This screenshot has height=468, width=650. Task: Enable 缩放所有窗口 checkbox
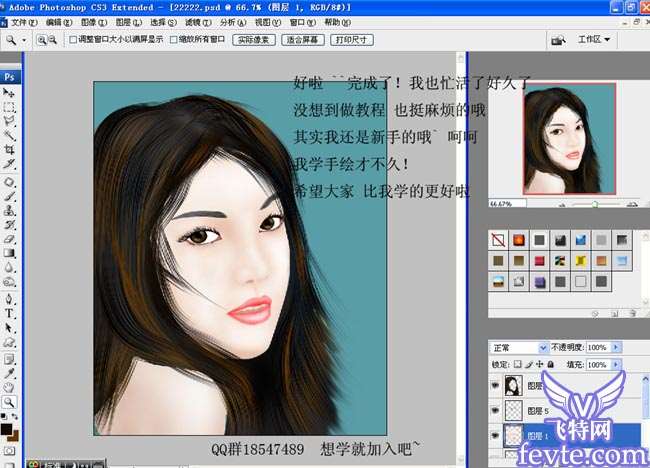pos(174,40)
